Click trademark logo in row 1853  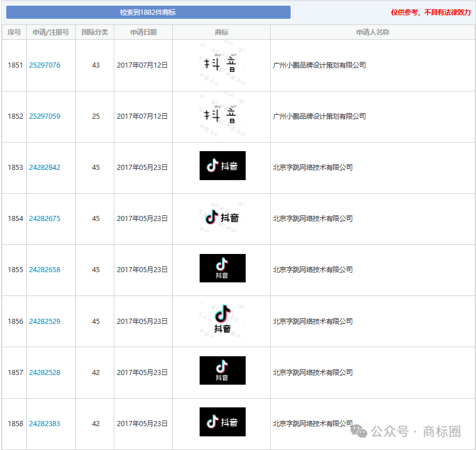(222, 165)
